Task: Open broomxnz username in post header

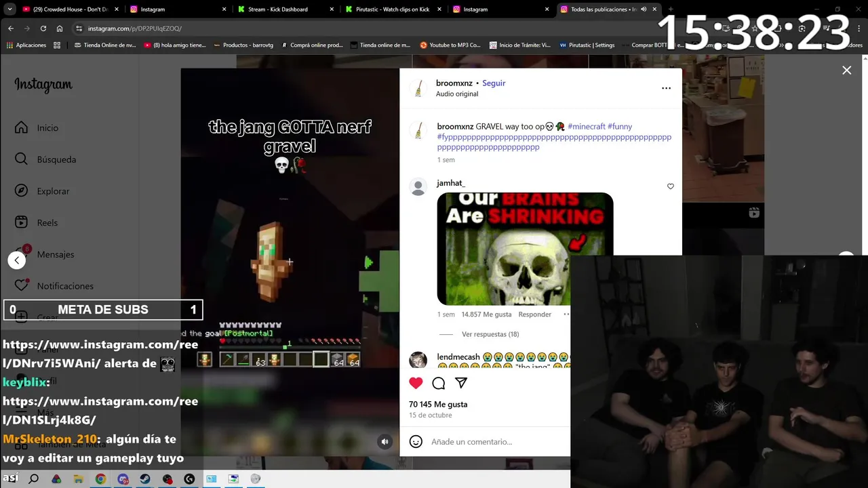Action: (x=454, y=83)
